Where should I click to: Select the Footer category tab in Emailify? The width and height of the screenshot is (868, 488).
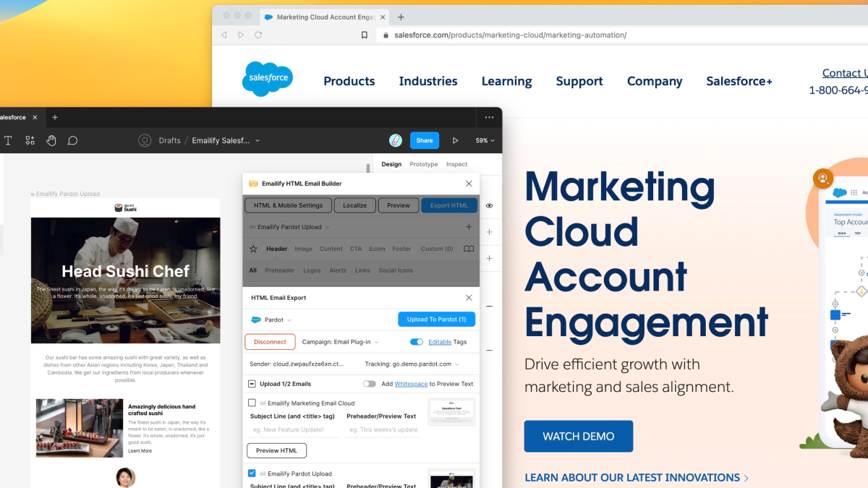[401, 249]
